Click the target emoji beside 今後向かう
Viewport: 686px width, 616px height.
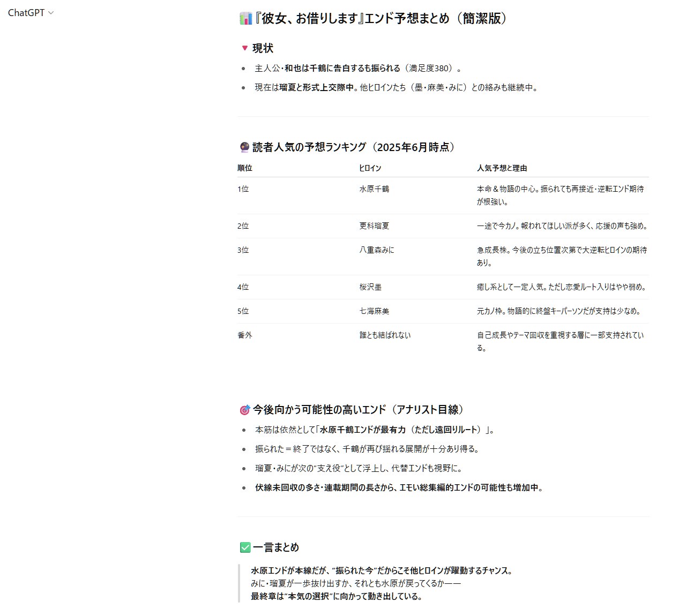(x=245, y=410)
